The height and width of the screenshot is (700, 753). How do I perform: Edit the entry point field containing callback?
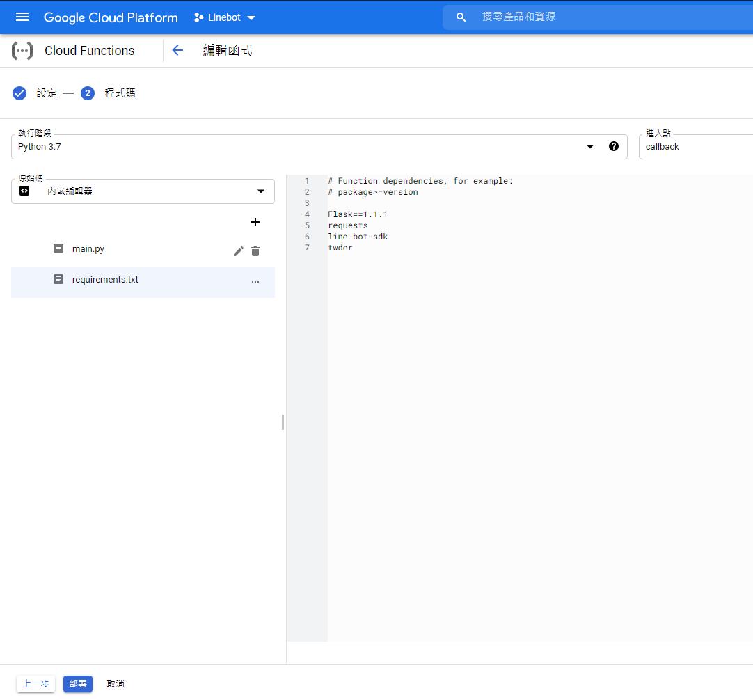point(696,146)
